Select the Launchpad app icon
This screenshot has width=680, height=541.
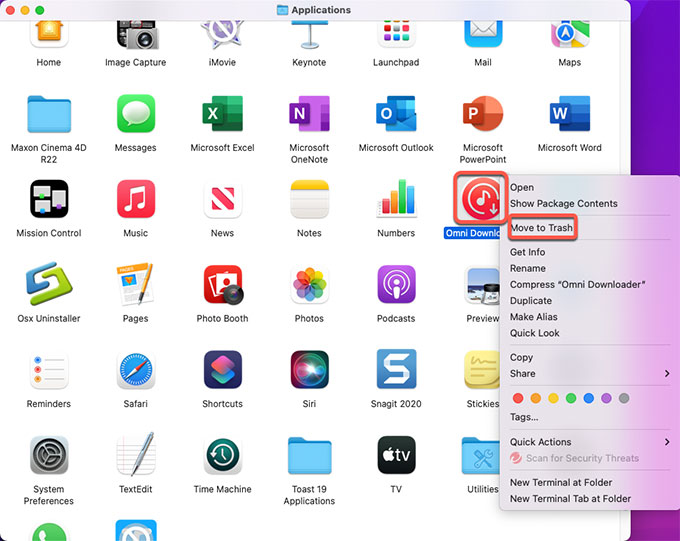click(x=396, y=34)
